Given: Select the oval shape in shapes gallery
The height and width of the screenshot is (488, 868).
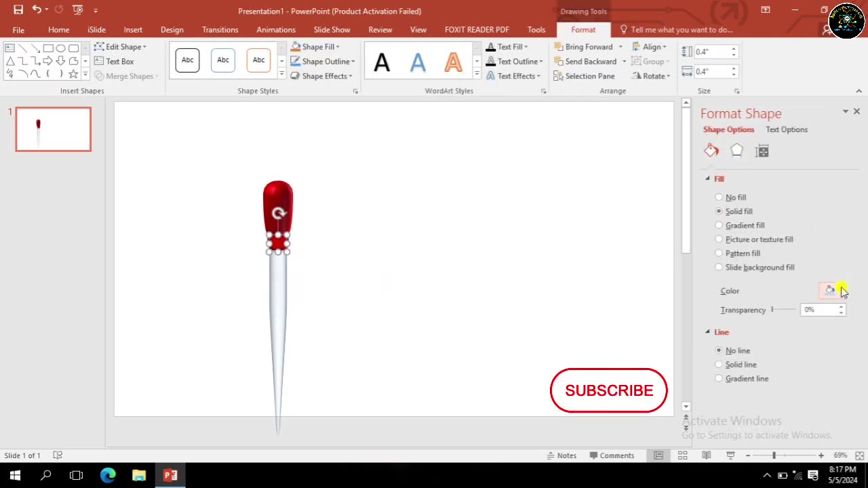Looking at the screenshot, I should click(x=61, y=48).
